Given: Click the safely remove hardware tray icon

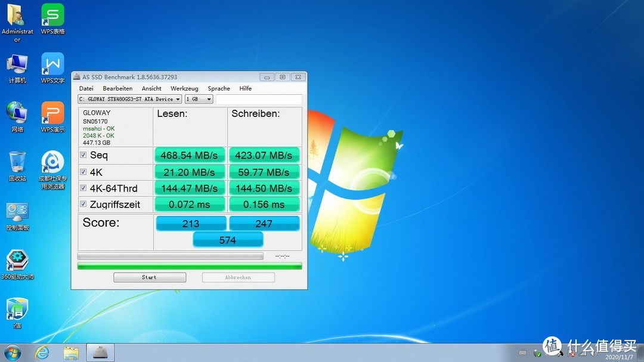Looking at the screenshot, I should pos(537,353).
